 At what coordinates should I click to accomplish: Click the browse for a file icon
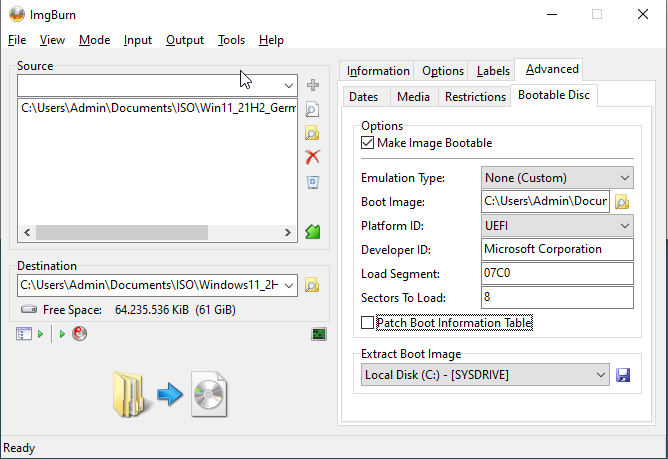pyautogui.click(x=312, y=110)
